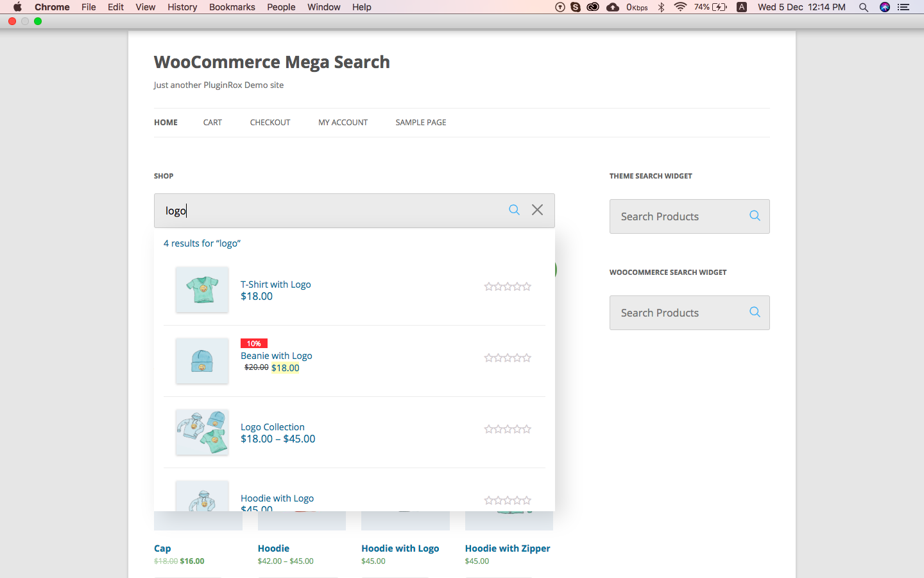Click star rating for Hoodie with Logo result
This screenshot has height=578, width=924.
[508, 500]
